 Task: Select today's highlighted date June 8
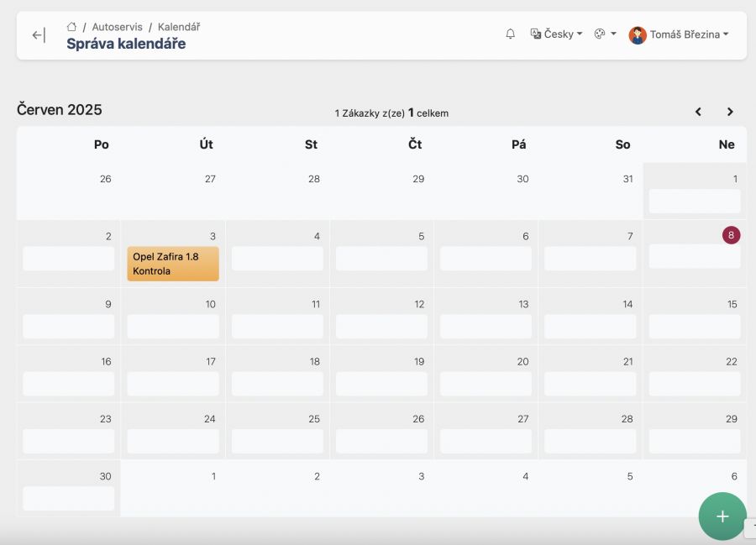730,235
